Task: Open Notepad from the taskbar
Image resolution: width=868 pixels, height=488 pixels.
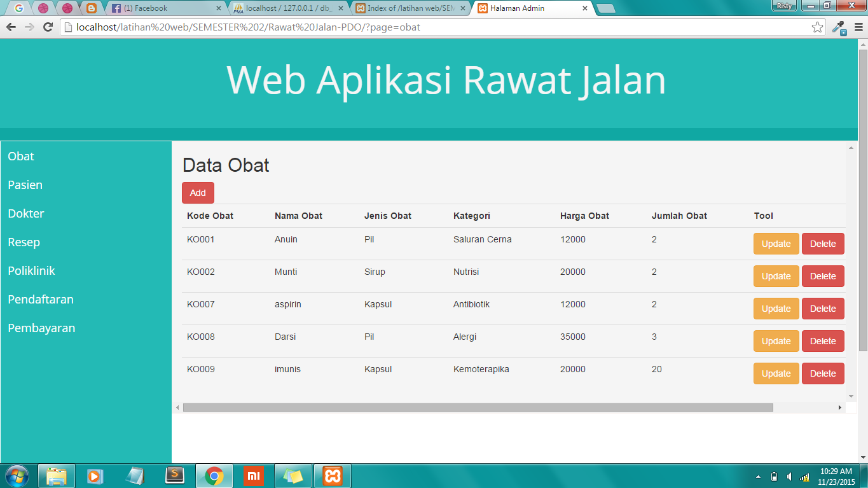Action: pos(134,475)
